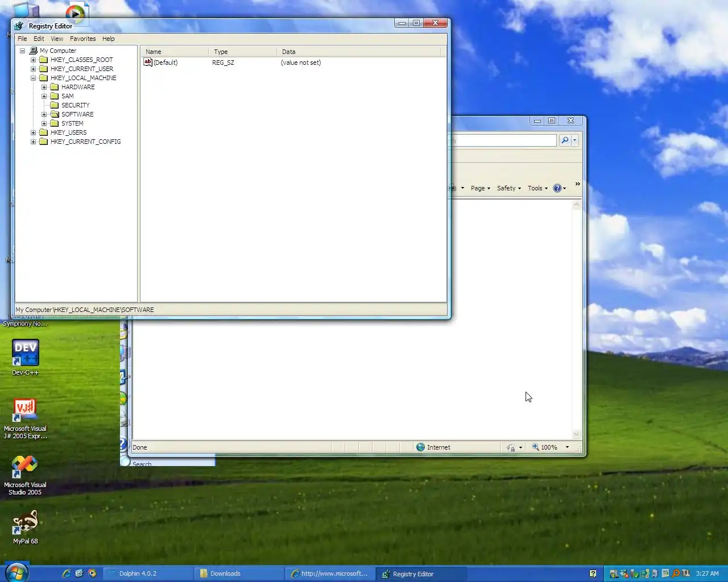Click the HKEY_USERS folder icon

tap(43, 132)
